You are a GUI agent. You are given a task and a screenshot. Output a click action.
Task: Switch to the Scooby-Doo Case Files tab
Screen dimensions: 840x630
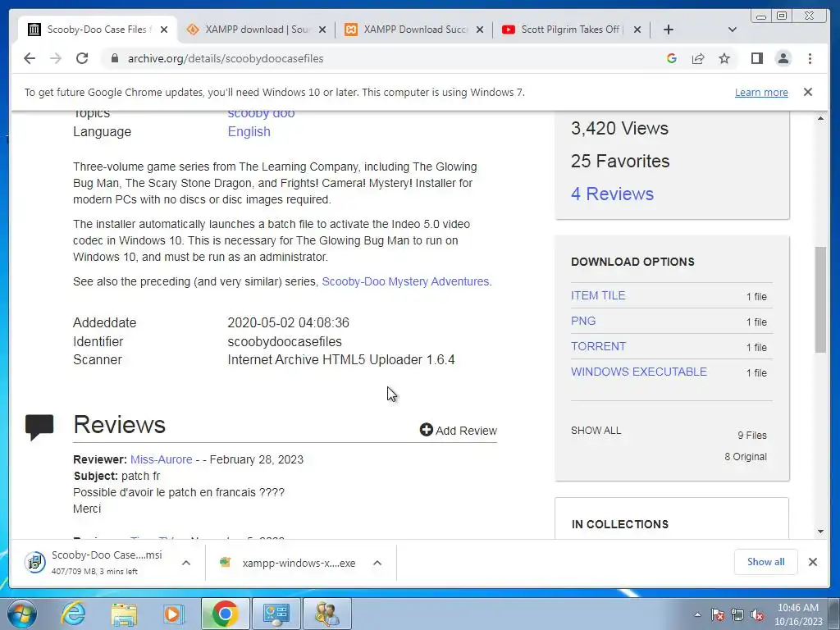97,30
